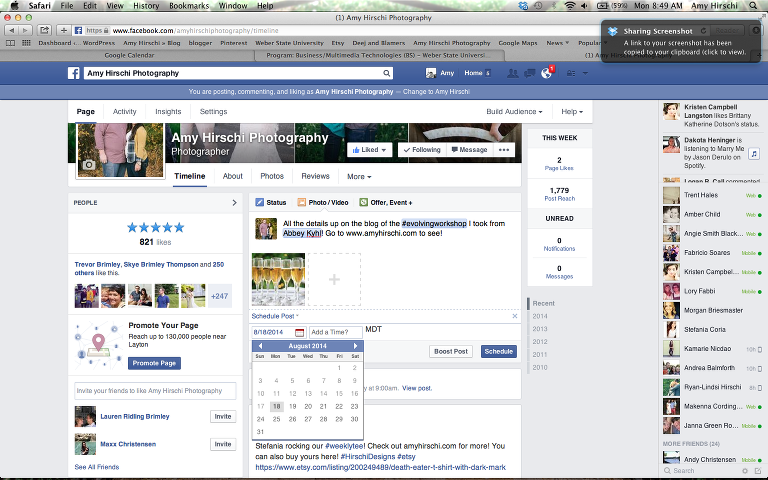Image resolution: width=768 pixels, height=480 pixels.
Task: Select the Offer, Event + composer option
Action: (x=386, y=202)
